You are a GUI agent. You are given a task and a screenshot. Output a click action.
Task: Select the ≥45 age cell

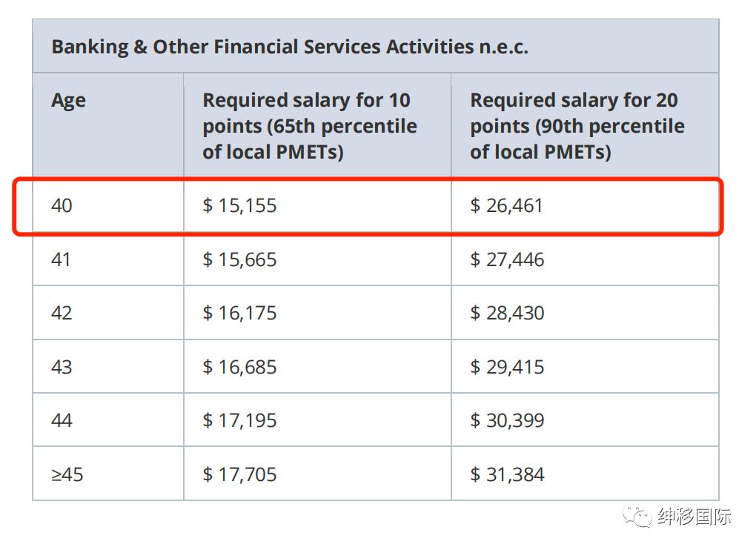coord(67,474)
